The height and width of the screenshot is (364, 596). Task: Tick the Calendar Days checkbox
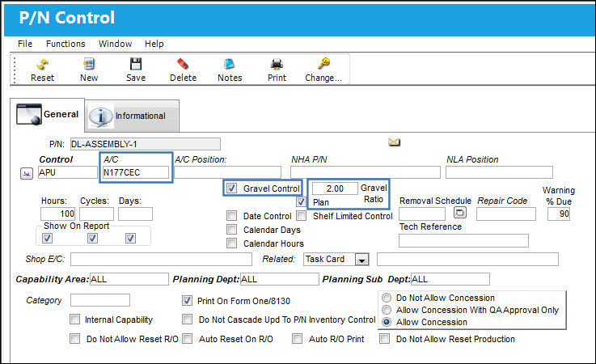pyautogui.click(x=231, y=230)
